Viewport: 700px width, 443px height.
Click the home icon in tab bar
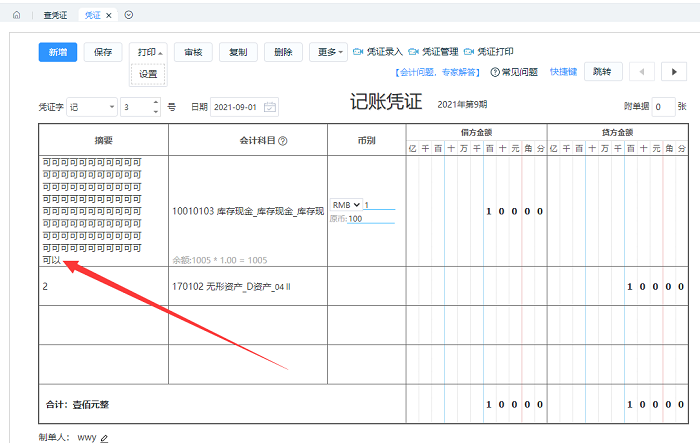[16, 15]
